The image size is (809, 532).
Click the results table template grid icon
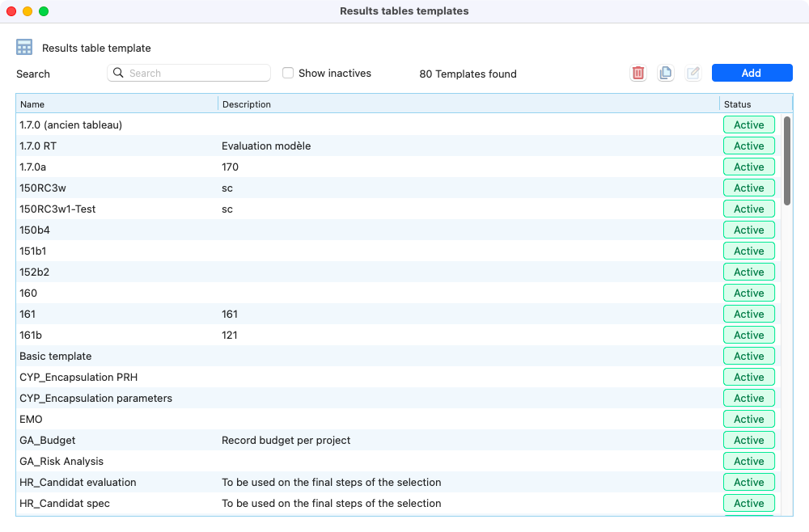click(24, 48)
